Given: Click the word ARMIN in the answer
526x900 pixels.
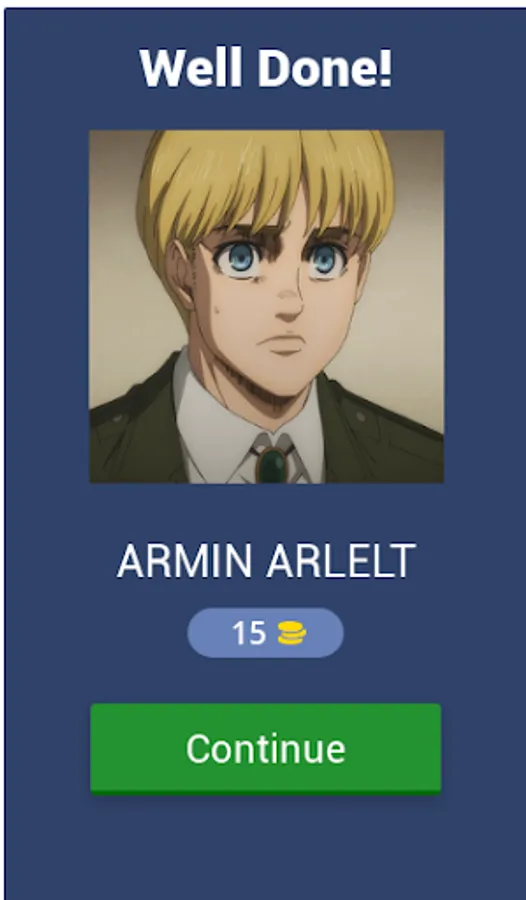Looking at the screenshot, I should tap(184, 561).
